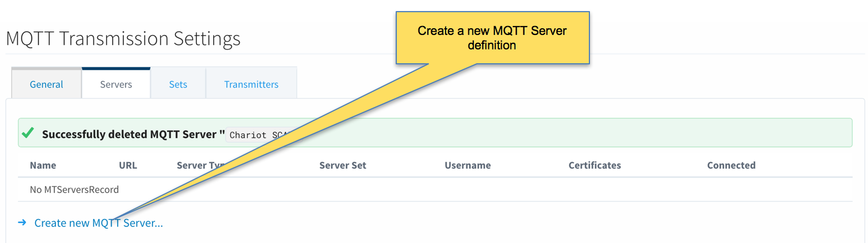Click the blue arrow icon before Create new MQTT Server
This screenshot has height=243, width=868.
coord(22,222)
